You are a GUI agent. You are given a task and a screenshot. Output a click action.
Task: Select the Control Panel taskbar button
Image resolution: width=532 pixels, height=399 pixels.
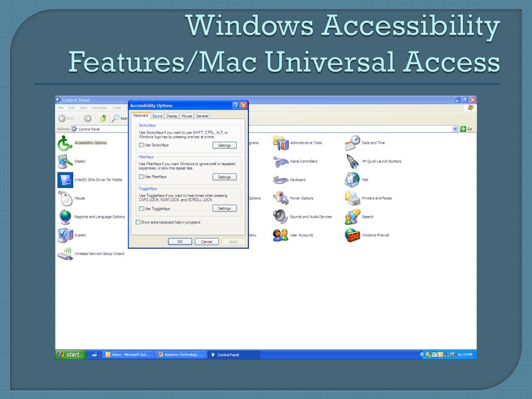[234, 355]
